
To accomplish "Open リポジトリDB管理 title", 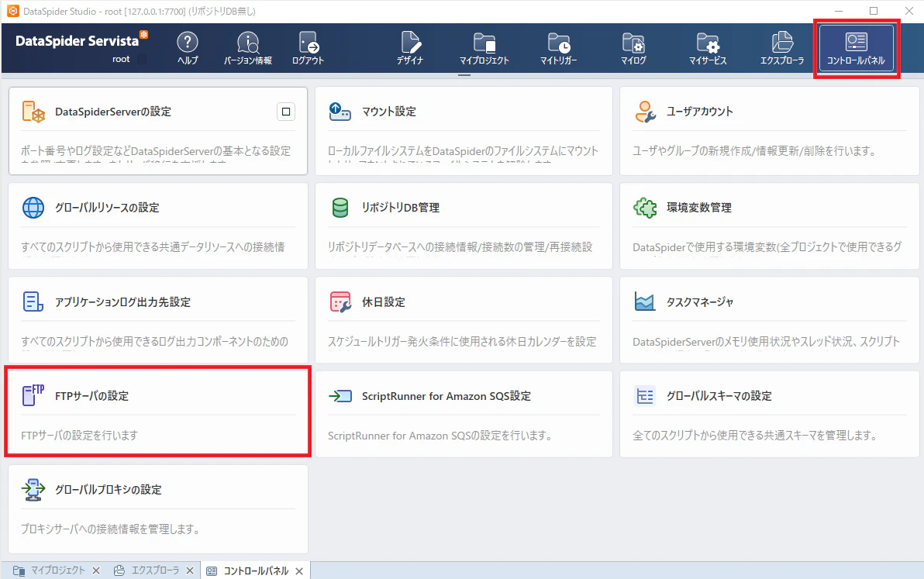I will (x=401, y=207).
